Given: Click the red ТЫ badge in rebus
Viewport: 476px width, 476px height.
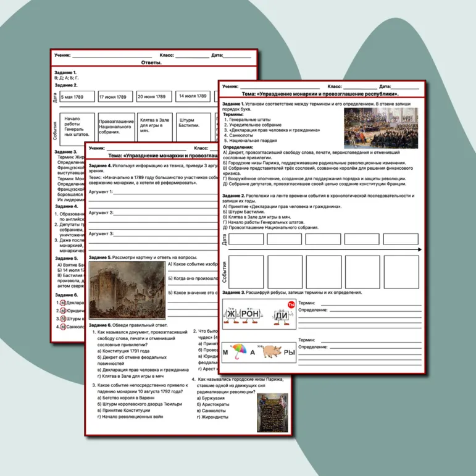Looking at the screenshot, I should click(291, 304).
